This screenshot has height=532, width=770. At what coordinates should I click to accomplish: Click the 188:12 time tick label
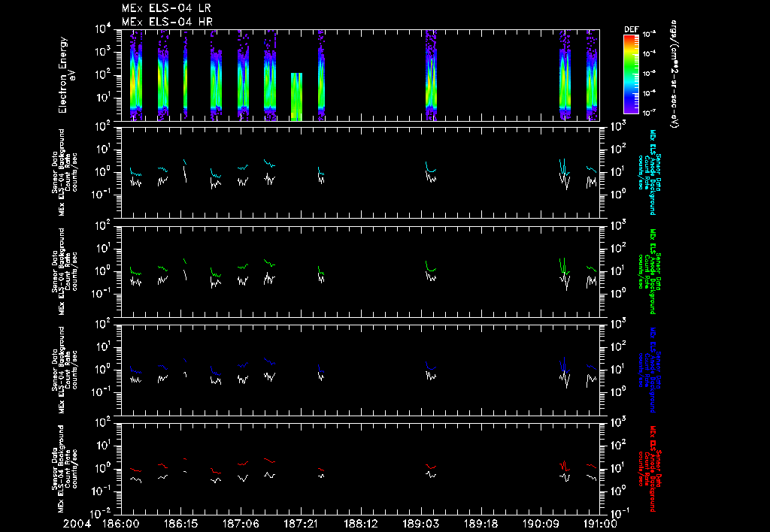360,524
